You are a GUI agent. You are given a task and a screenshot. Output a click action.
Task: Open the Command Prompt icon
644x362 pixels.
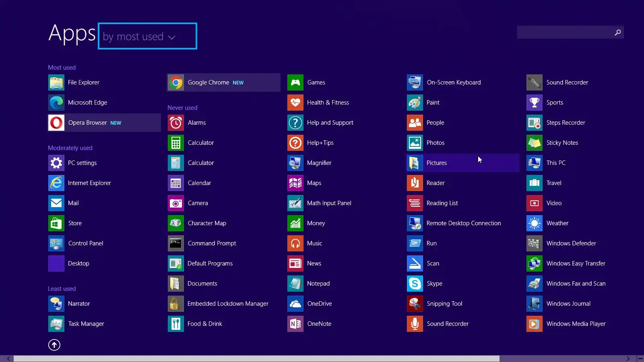click(x=176, y=243)
